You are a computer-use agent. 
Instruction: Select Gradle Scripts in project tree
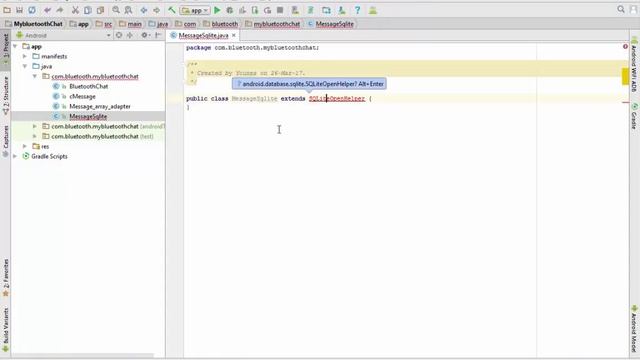(x=49, y=156)
